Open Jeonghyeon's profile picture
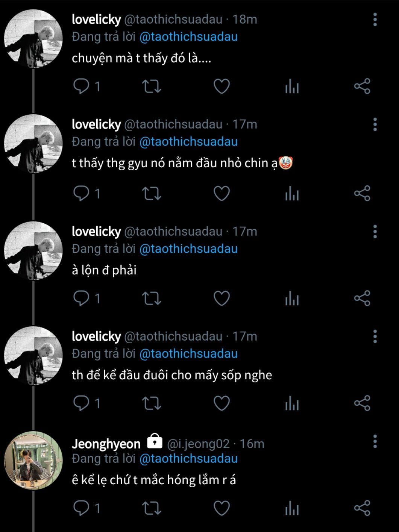This screenshot has width=399, height=532. (33, 461)
